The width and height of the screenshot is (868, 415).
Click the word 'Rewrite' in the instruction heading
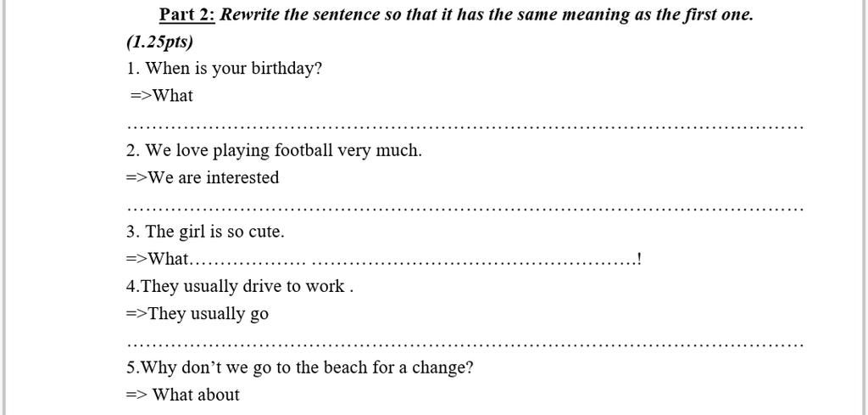250,14
